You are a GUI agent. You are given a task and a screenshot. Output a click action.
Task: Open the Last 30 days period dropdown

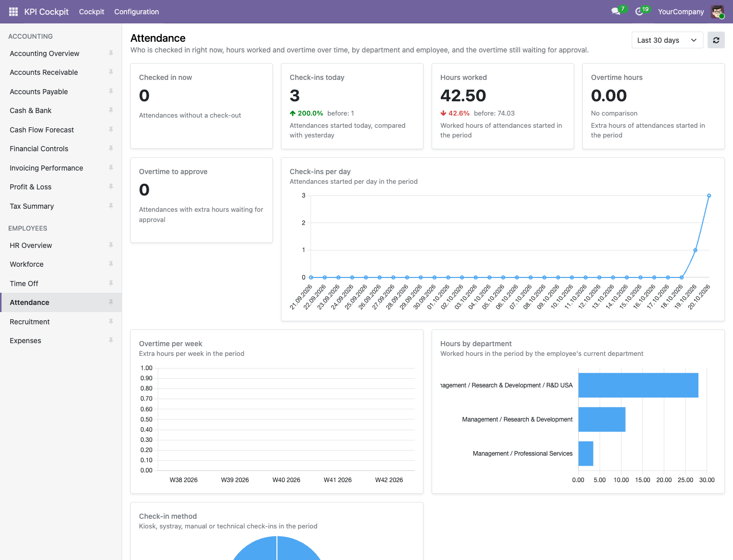click(667, 40)
